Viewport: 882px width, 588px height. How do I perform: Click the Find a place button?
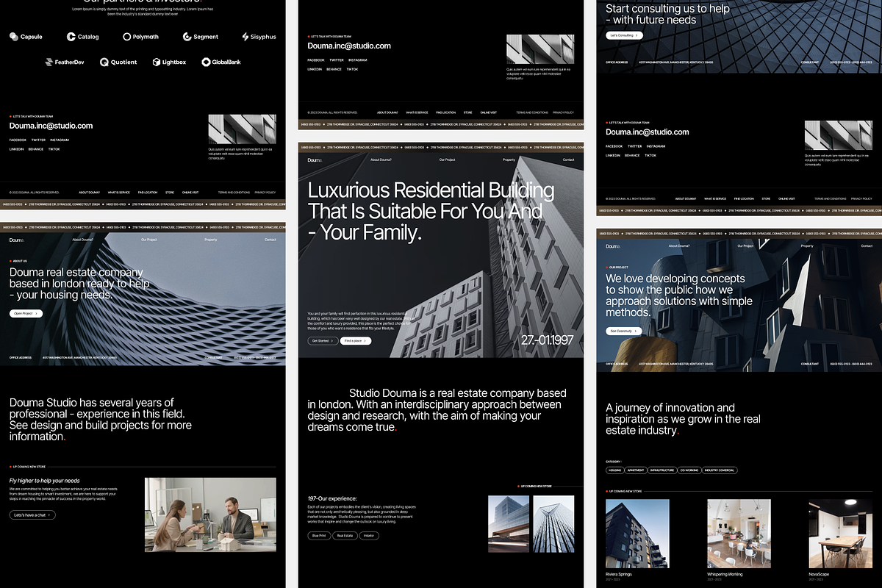pyautogui.click(x=356, y=341)
